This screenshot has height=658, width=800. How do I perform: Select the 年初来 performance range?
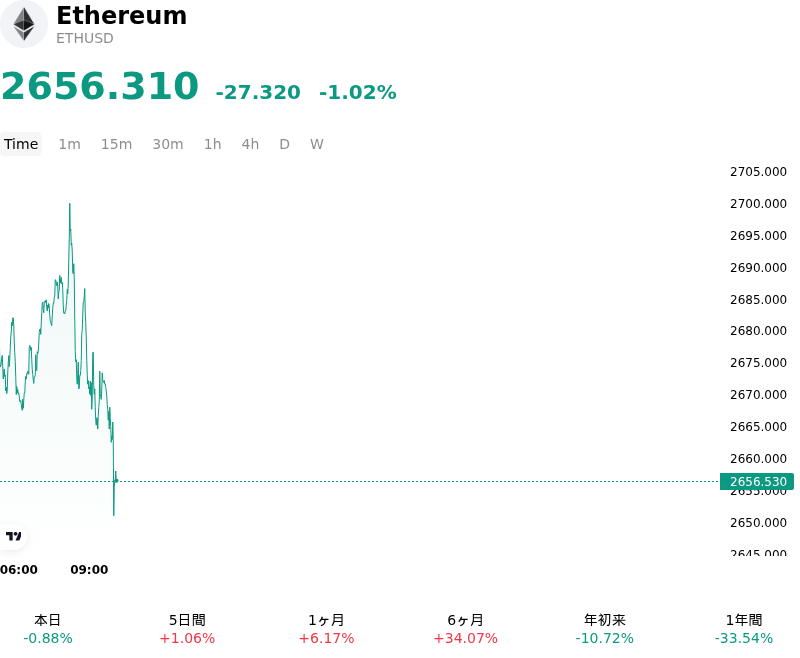tap(605, 629)
